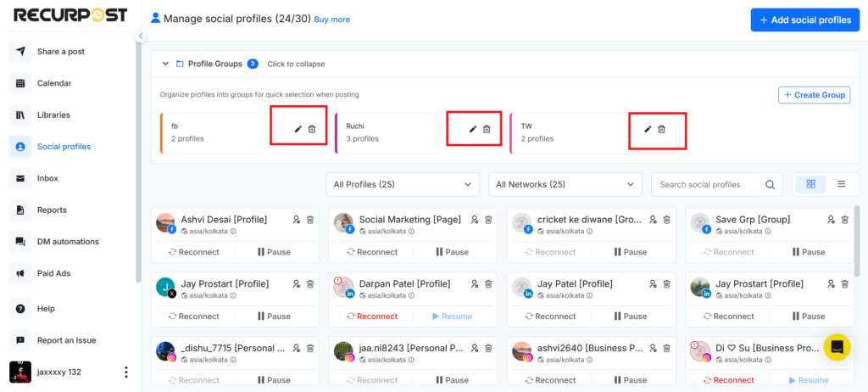Open user settings for Save Grp group
This screenshot has width=868, height=392.
coord(831,220)
